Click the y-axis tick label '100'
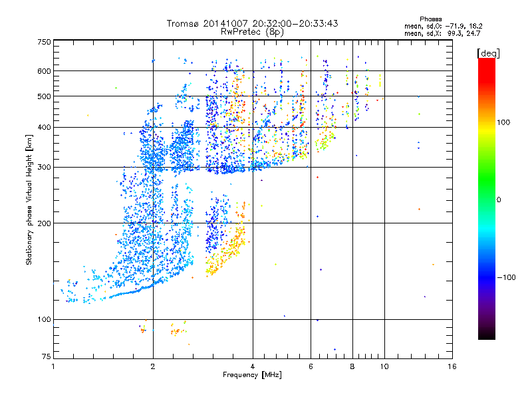The image size is (532, 399). [44, 319]
